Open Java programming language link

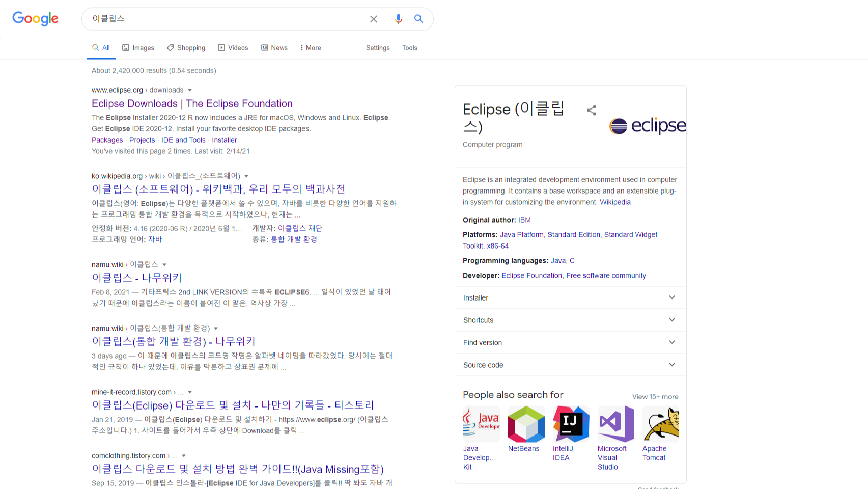[x=558, y=261]
